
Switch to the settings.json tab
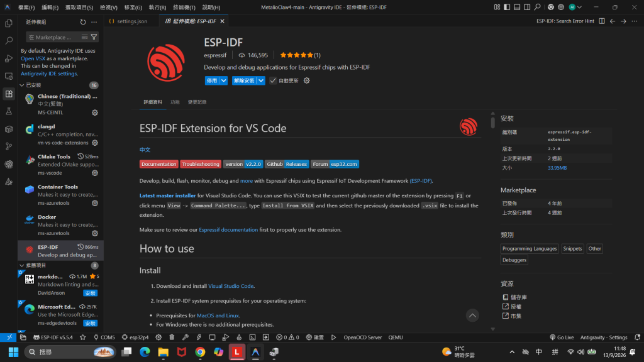[132, 21]
